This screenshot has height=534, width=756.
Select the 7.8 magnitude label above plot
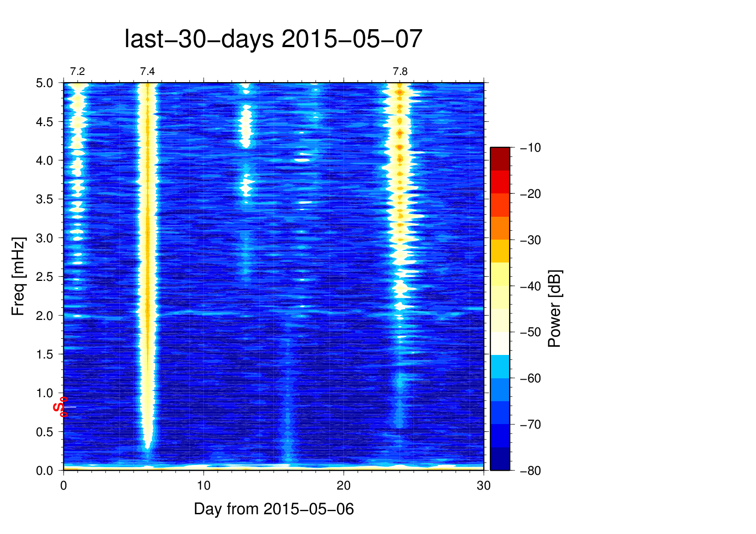[400, 72]
